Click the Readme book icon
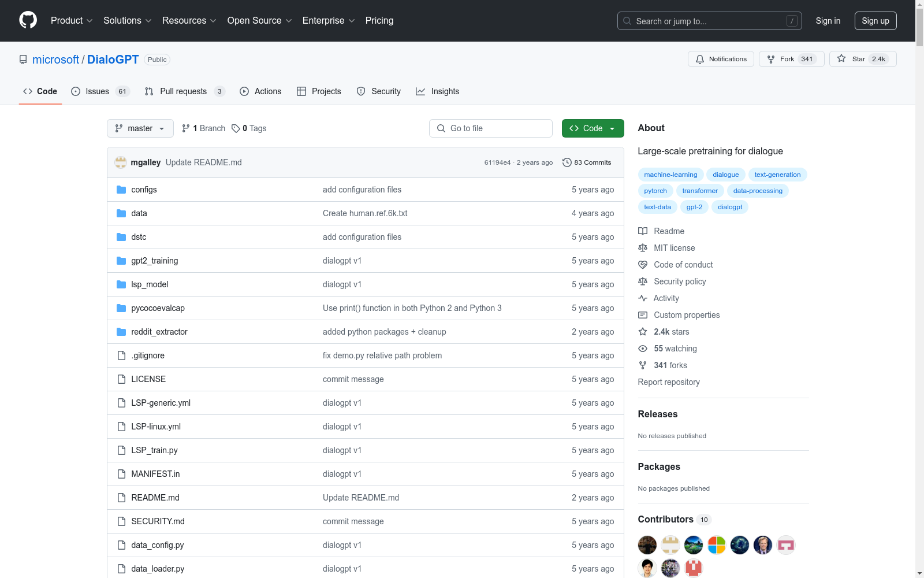This screenshot has width=924, height=578. point(643,231)
